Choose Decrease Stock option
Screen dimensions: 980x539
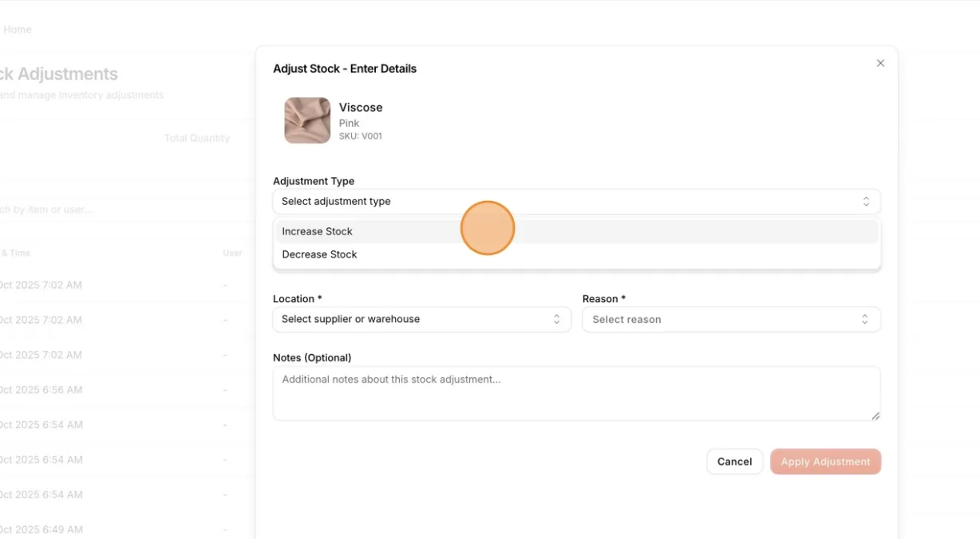click(576, 254)
